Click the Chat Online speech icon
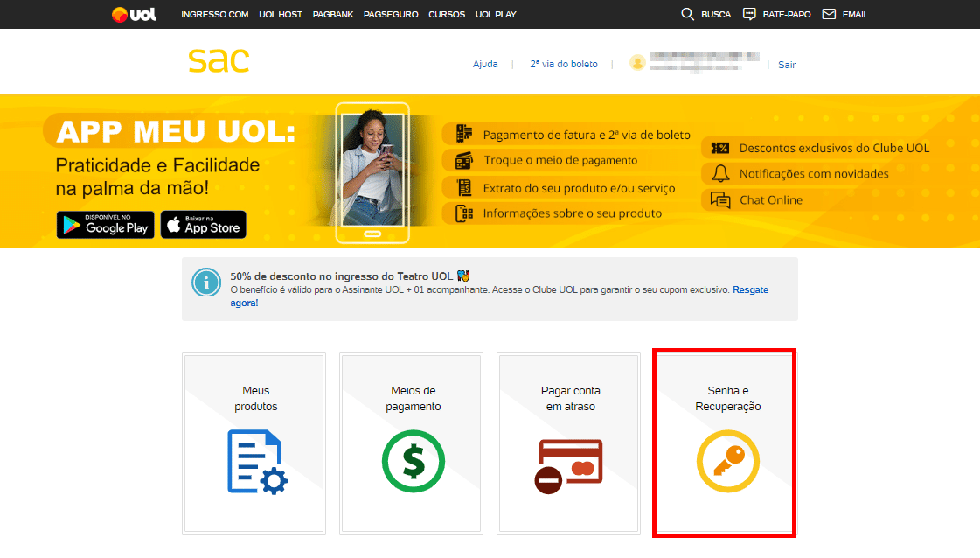 (720, 199)
